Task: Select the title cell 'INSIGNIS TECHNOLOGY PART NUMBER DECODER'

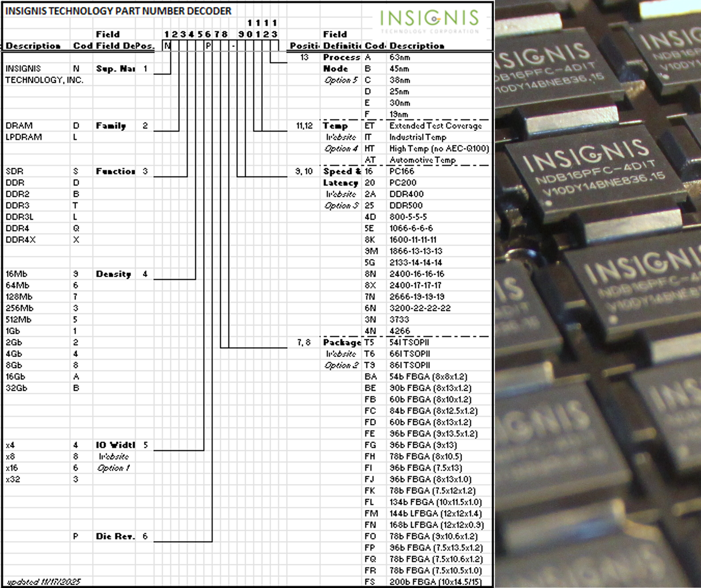Action: pyautogui.click(x=118, y=11)
